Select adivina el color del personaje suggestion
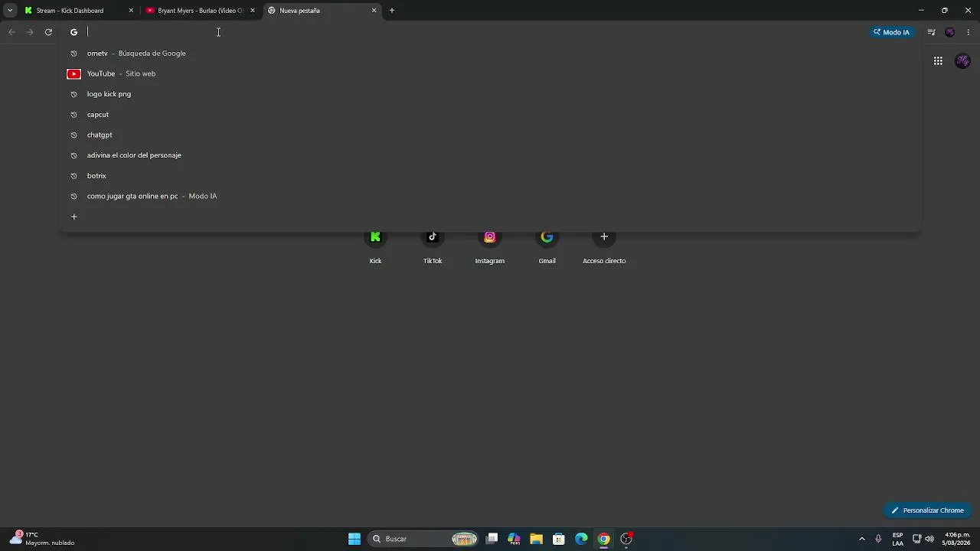 point(490,155)
